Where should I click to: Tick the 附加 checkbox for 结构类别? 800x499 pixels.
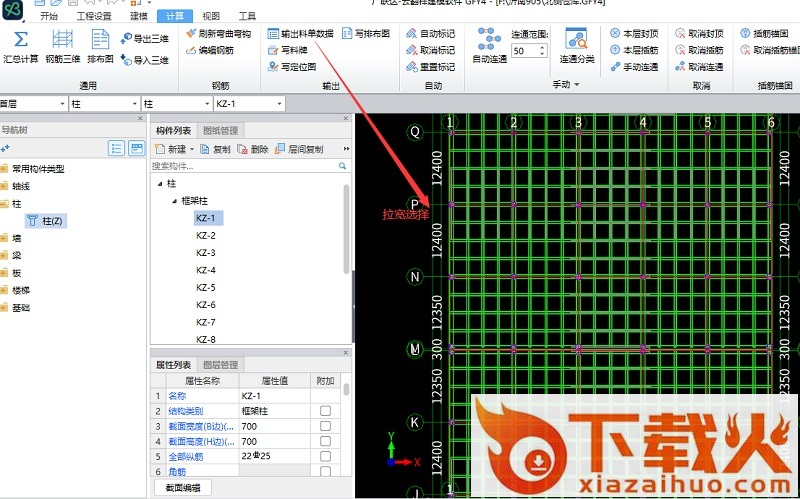tap(325, 411)
